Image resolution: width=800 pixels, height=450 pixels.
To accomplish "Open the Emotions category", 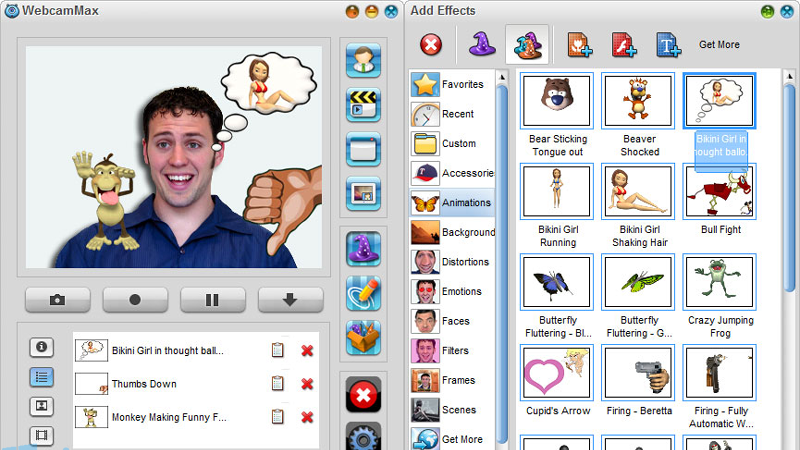I will pos(452,291).
